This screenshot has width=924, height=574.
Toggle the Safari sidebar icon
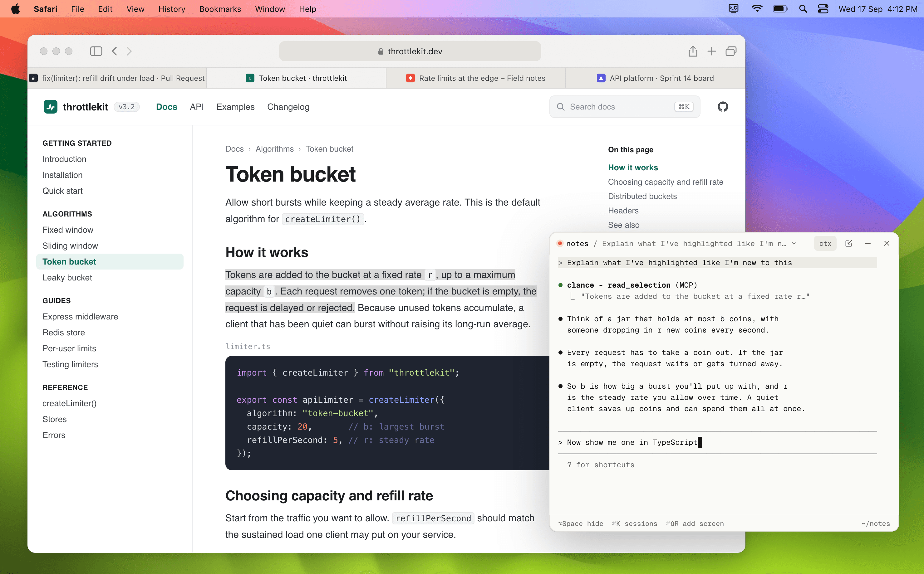[96, 51]
